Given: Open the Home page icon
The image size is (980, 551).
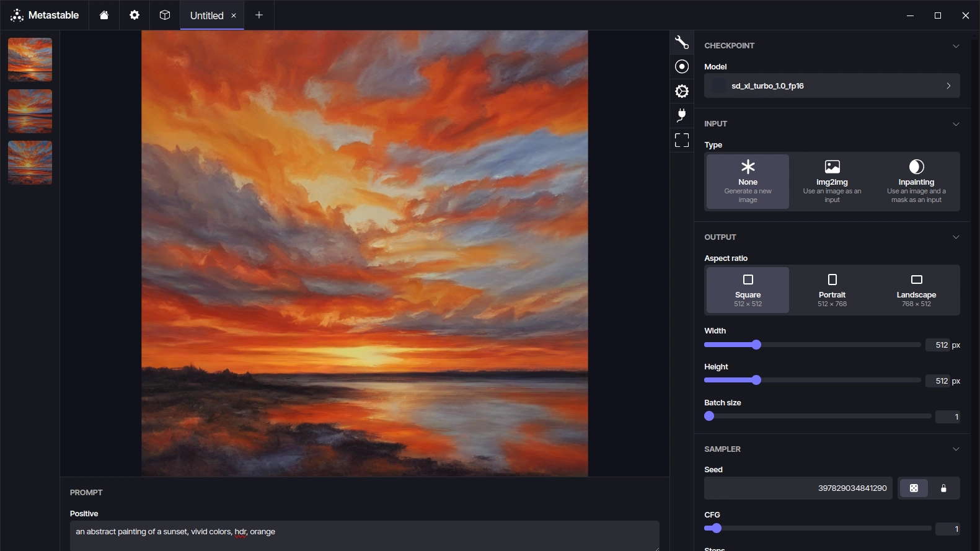Looking at the screenshot, I should (104, 15).
